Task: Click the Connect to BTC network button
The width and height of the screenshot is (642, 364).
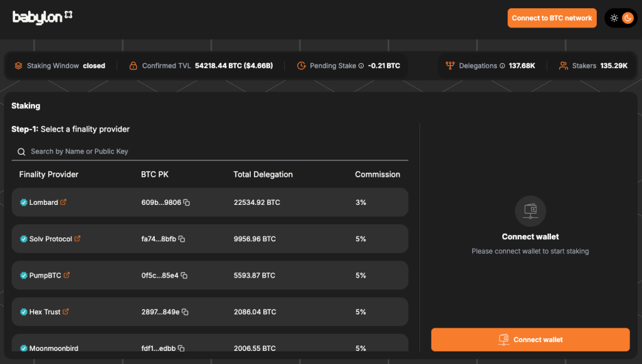Action: coord(552,18)
